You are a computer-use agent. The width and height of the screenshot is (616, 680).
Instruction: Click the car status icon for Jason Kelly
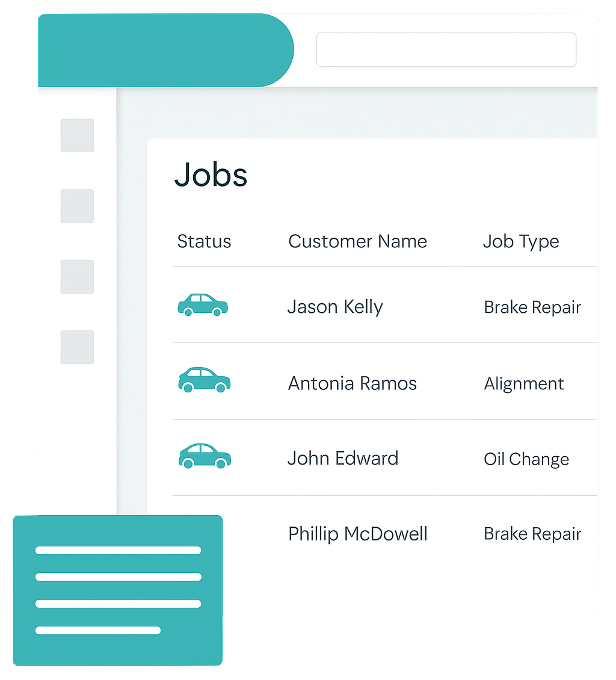tap(203, 305)
